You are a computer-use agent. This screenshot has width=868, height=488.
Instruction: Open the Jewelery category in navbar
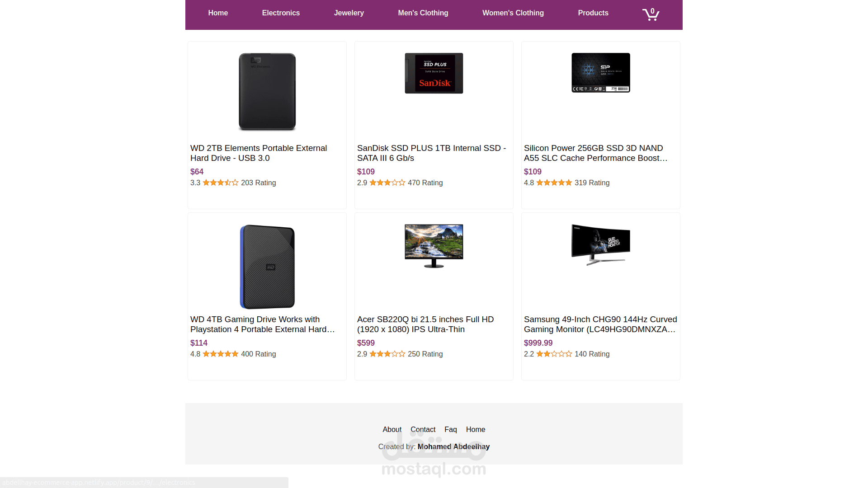[349, 13]
